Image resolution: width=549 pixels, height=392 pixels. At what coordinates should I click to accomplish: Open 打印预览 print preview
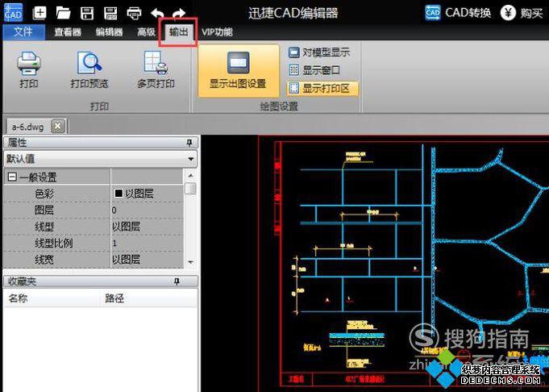89,70
